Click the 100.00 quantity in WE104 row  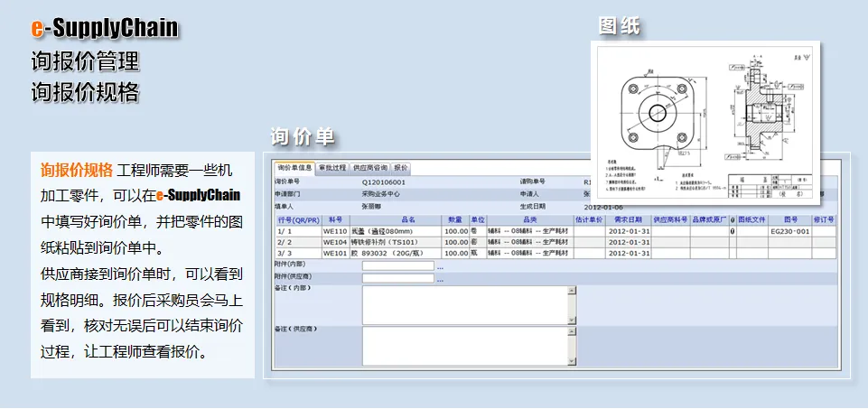(456, 242)
